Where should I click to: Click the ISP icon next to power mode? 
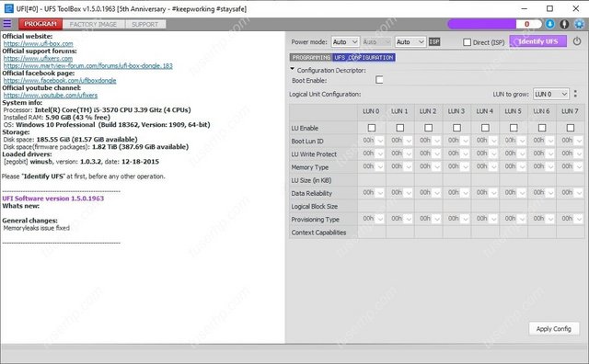(x=434, y=41)
